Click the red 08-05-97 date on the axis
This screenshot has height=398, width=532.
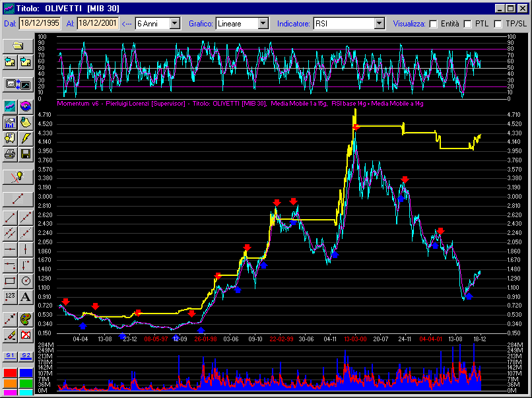[156, 339]
